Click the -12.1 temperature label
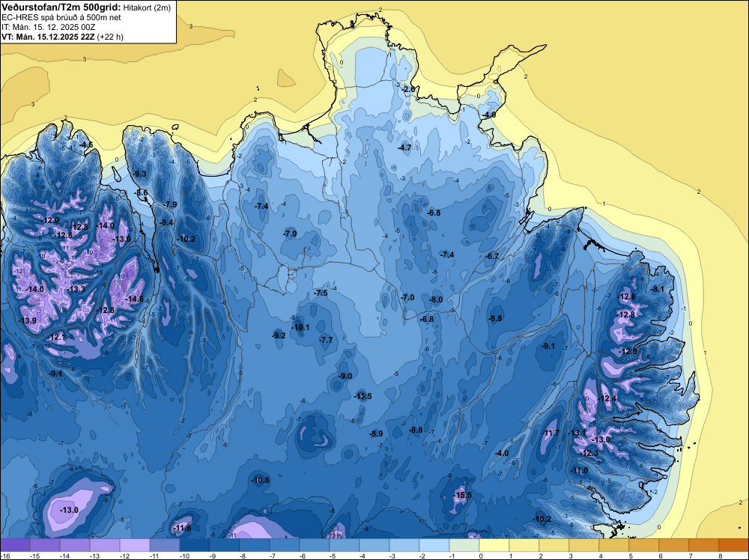The image size is (749, 560). [x=56, y=337]
